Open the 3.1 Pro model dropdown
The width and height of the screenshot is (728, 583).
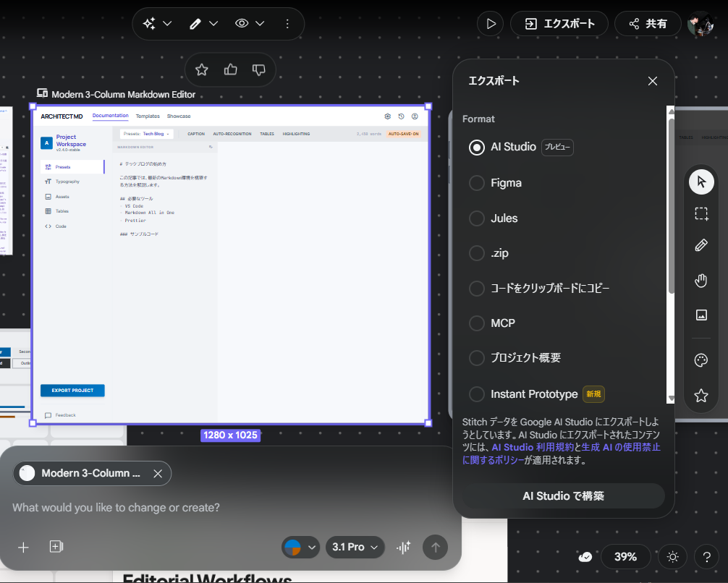(355, 547)
